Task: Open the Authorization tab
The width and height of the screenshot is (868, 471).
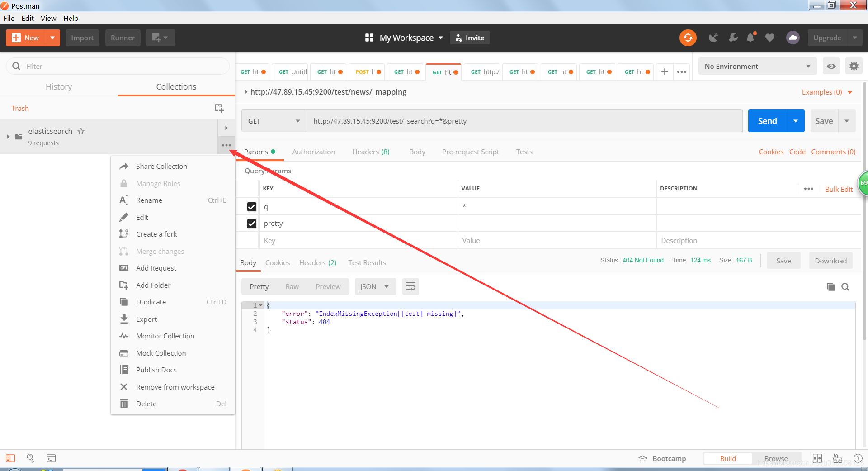Action: [x=314, y=152]
